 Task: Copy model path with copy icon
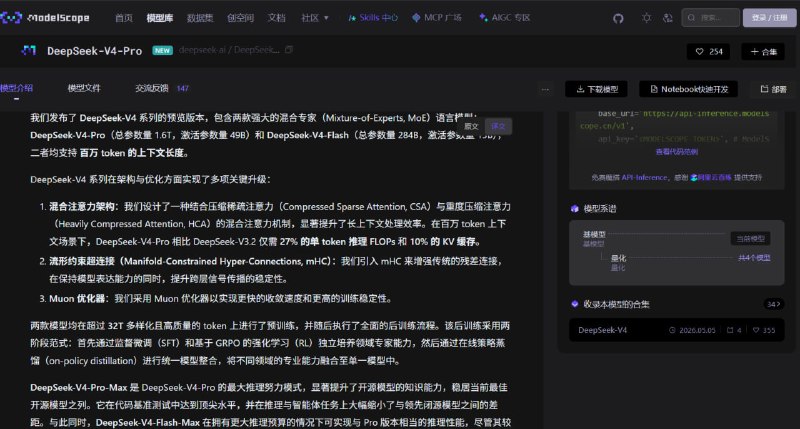(289, 50)
